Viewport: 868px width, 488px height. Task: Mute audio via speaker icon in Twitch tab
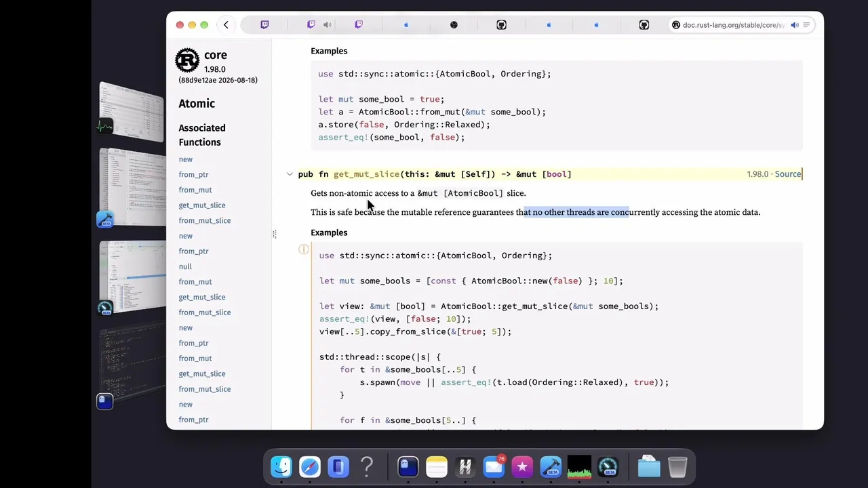click(x=328, y=25)
